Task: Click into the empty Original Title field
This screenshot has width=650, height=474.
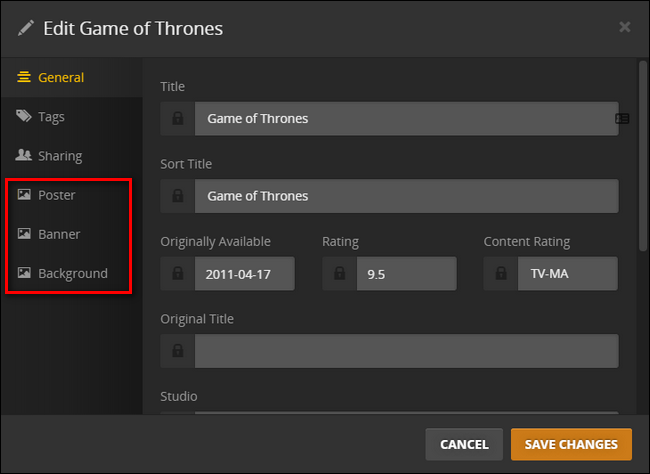Action: tap(407, 351)
